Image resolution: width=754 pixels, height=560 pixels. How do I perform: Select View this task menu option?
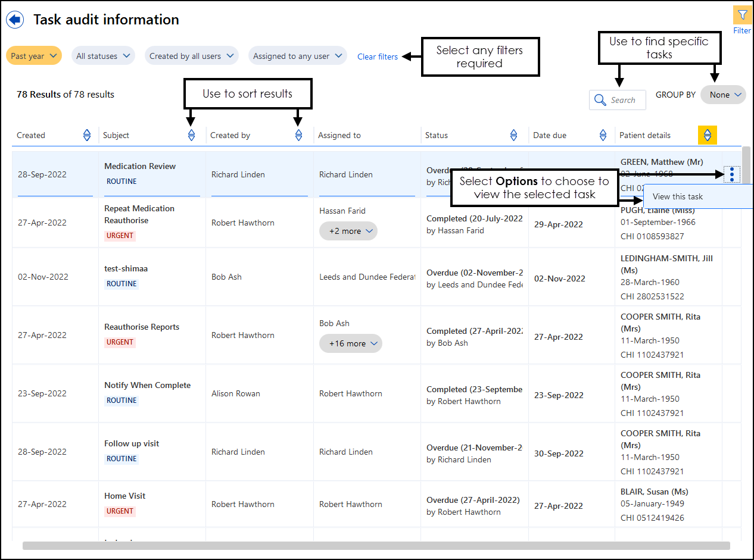678,197
